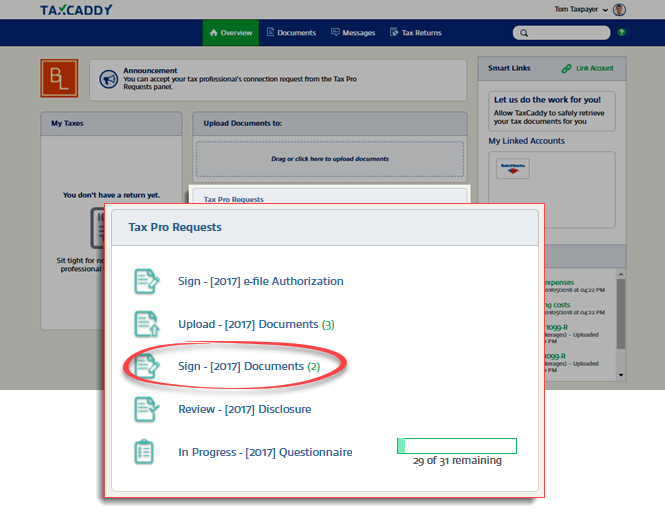The height and width of the screenshot is (513, 665).
Task: Click the Documents page icon in navbar
Action: point(270,32)
